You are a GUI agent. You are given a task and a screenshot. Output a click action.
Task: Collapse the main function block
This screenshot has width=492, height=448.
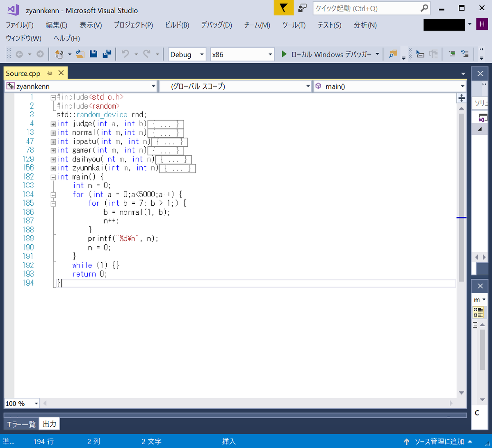coord(53,177)
